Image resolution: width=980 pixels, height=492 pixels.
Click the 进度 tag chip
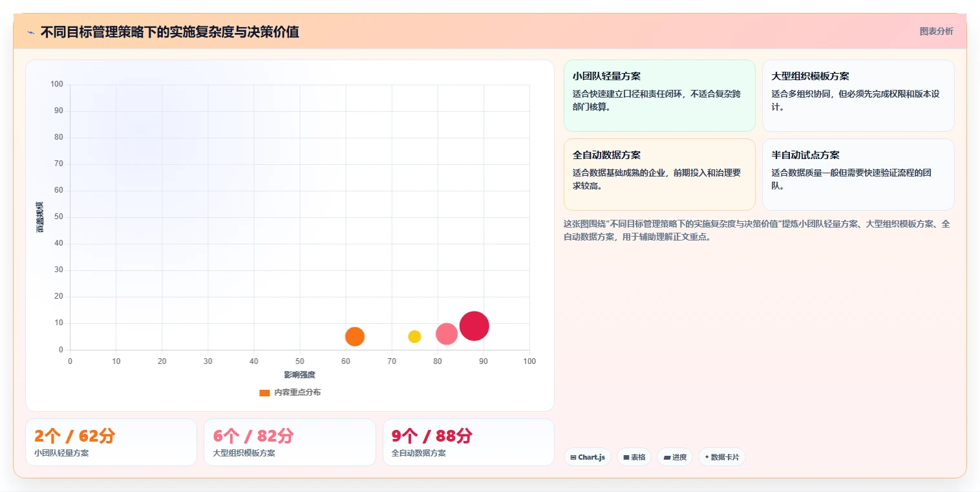[x=675, y=457]
